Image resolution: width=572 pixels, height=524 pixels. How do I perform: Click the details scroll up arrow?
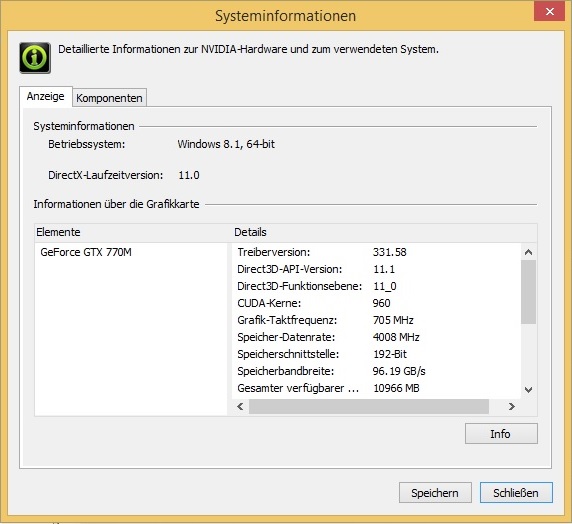click(x=528, y=252)
